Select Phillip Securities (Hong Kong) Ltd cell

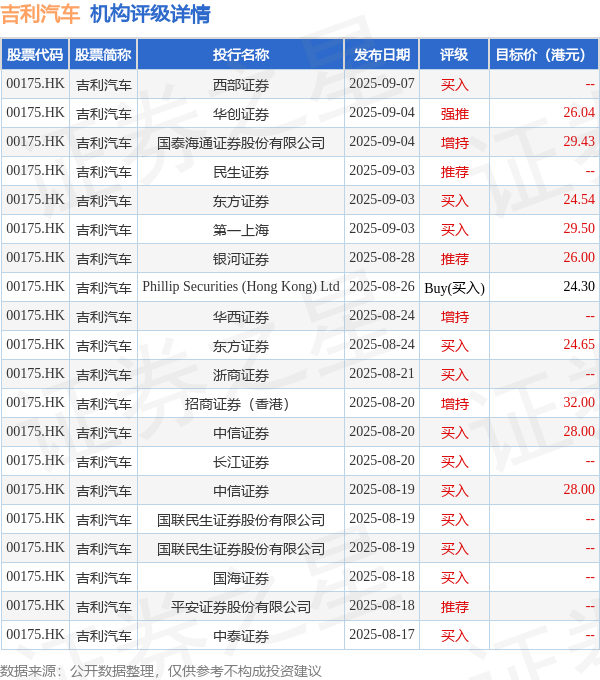pyautogui.click(x=241, y=287)
